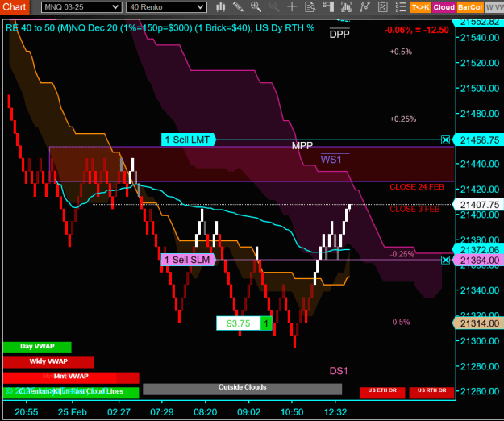504x421 pixels.
Task: Open the bar type chart style icon
Action: 220,6
